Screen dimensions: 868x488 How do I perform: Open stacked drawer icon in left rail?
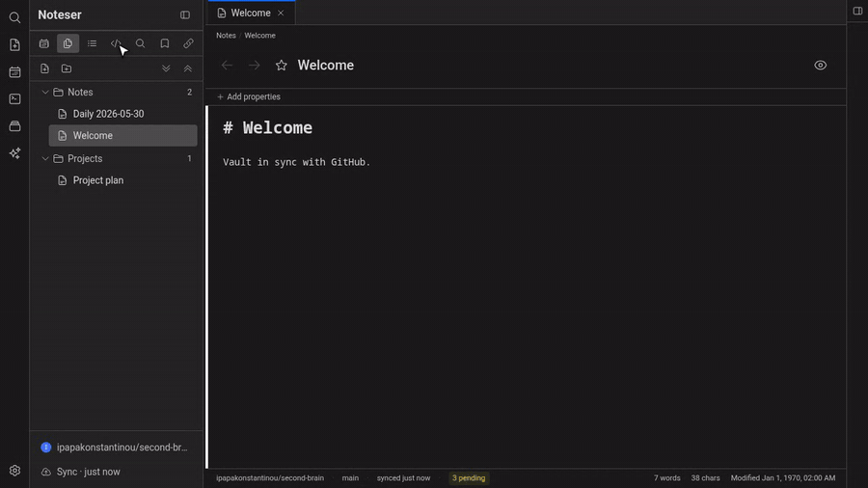[x=14, y=126]
